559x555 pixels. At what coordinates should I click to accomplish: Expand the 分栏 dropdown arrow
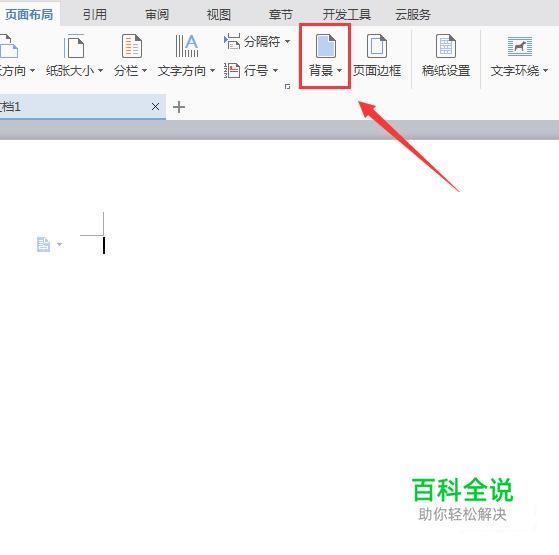[144, 71]
